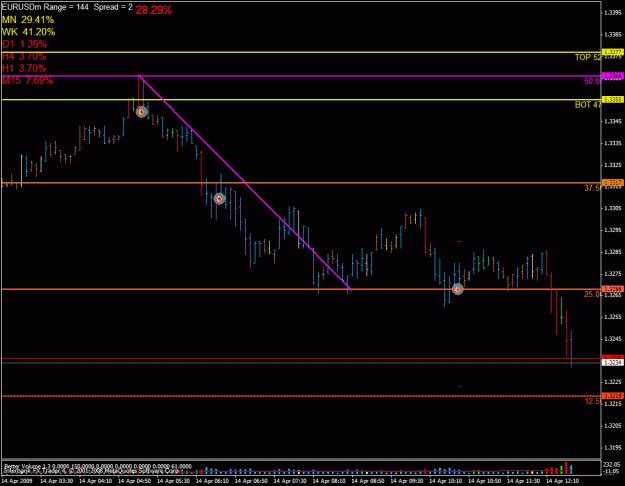625x486 pixels.
Task: Click the magenta 1.3366 price tag
Action: pyautogui.click(x=613, y=76)
